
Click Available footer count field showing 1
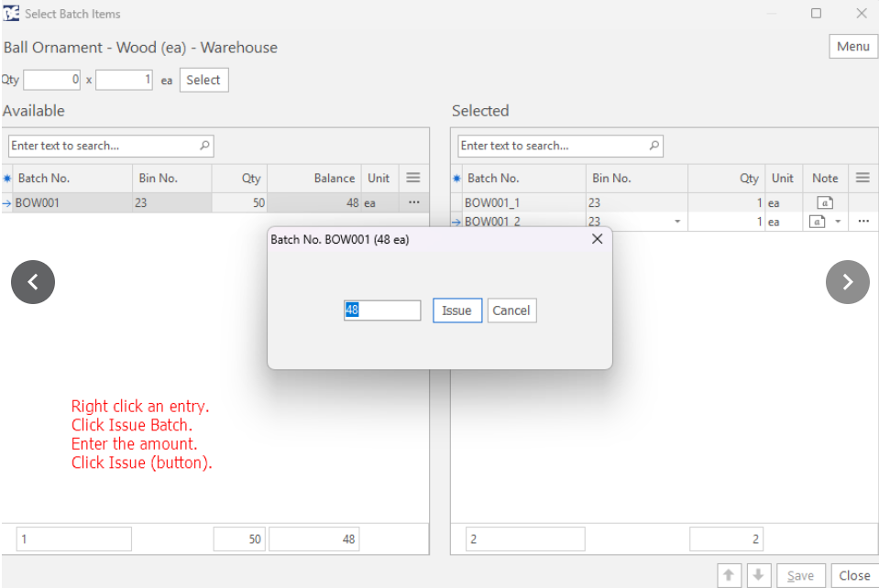74,539
